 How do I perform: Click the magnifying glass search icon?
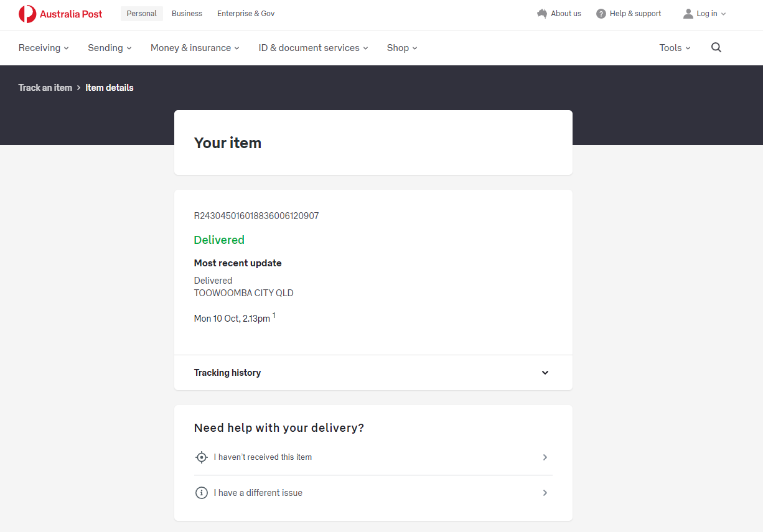[716, 48]
